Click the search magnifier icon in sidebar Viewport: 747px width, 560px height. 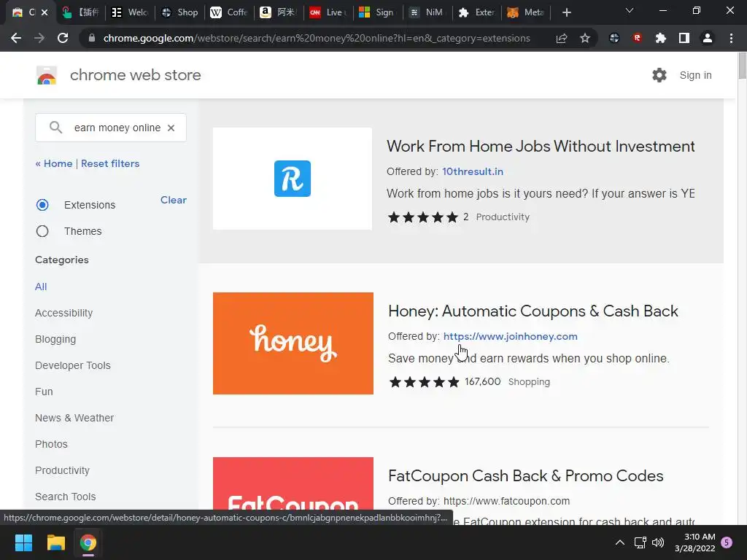point(55,128)
